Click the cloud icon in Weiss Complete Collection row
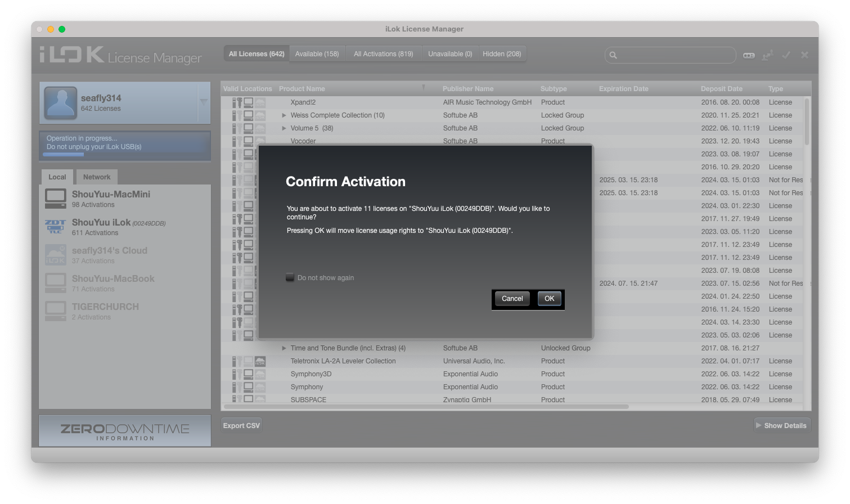This screenshot has height=504, width=850. click(x=260, y=115)
